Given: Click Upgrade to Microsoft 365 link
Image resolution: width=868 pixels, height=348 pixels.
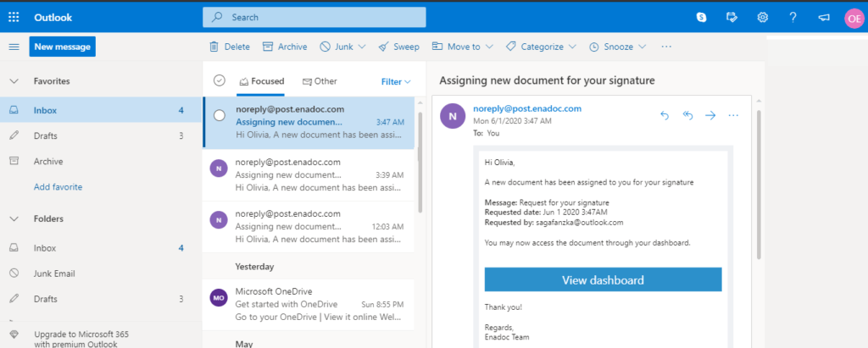Looking at the screenshot, I should pyautogui.click(x=81, y=340).
